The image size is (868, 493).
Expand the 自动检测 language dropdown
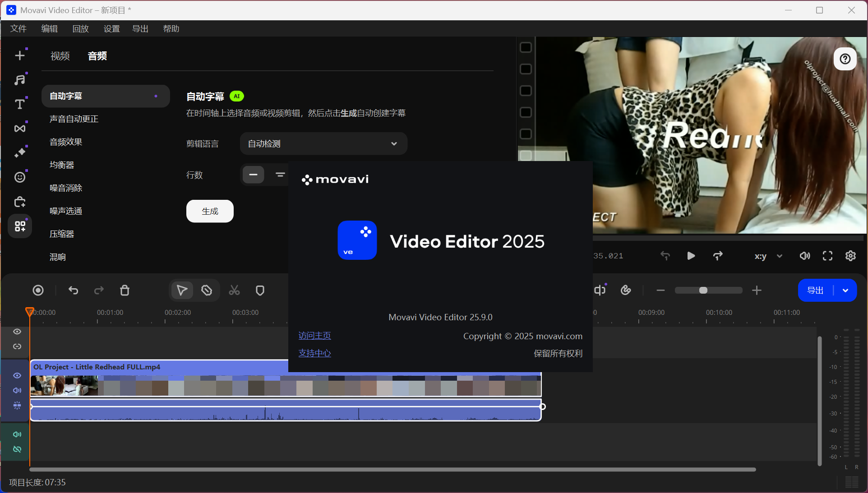(x=323, y=144)
